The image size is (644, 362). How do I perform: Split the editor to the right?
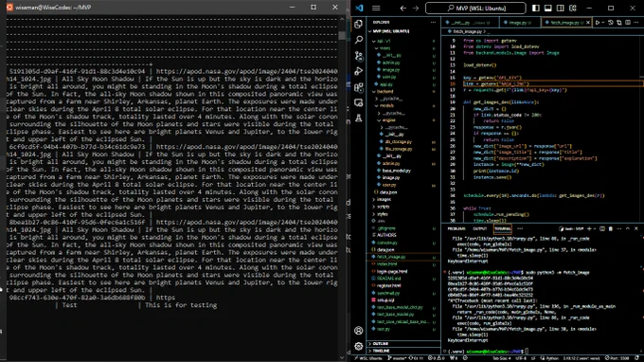[x=628, y=22]
